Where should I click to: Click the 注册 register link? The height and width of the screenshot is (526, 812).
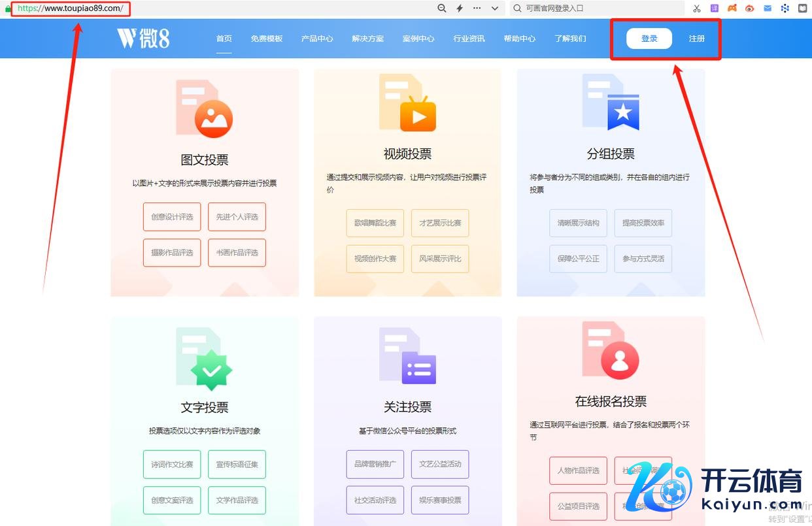point(697,39)
